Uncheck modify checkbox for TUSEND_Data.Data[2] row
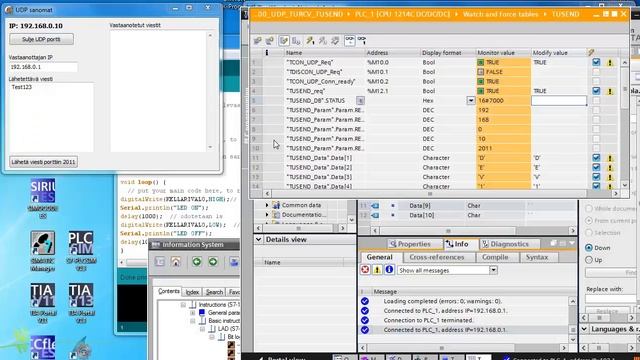Screen dimensions: 640x360 coord(596,167)
